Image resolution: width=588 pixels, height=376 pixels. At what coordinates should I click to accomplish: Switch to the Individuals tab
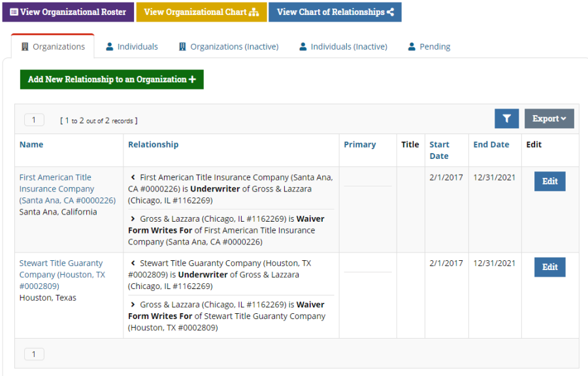(132, 46)
